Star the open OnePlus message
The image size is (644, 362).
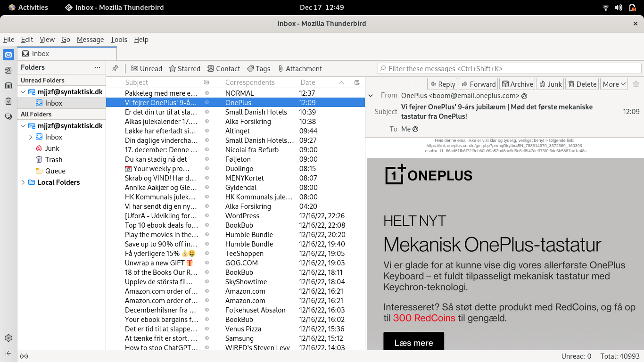click(x=636, y=84)
